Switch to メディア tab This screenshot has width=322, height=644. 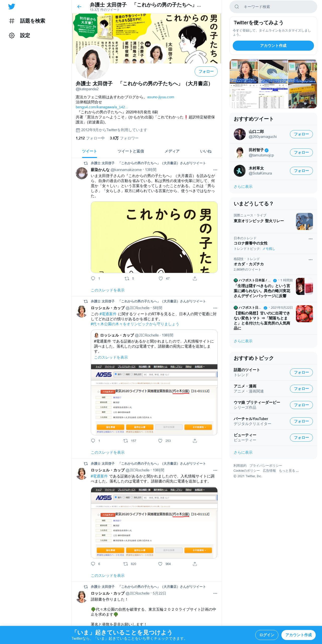(x=172, y=151)
